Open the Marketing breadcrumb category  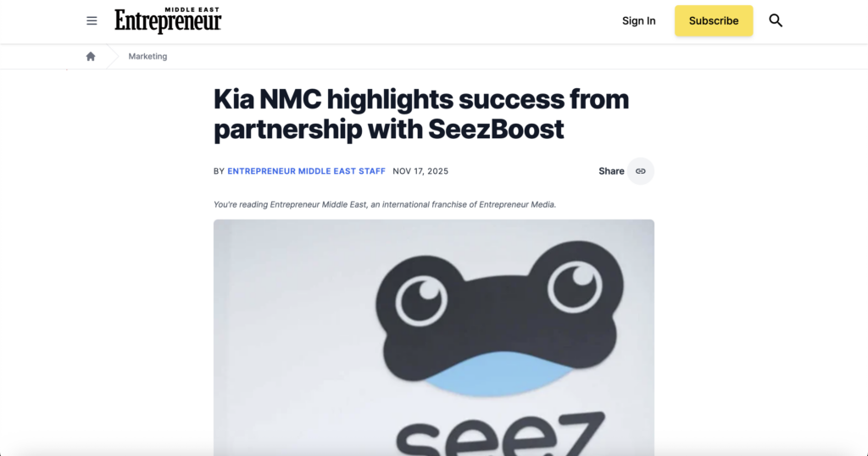point(147,57)
